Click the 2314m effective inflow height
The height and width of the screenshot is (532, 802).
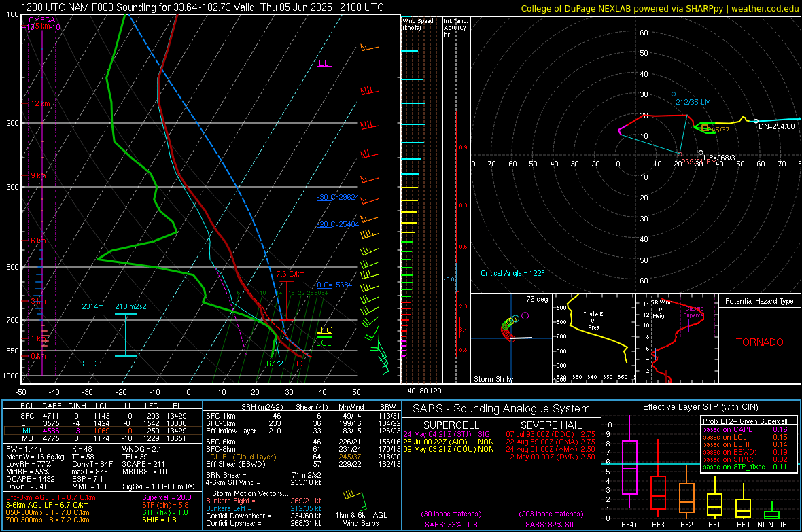(x=92, y=306)
